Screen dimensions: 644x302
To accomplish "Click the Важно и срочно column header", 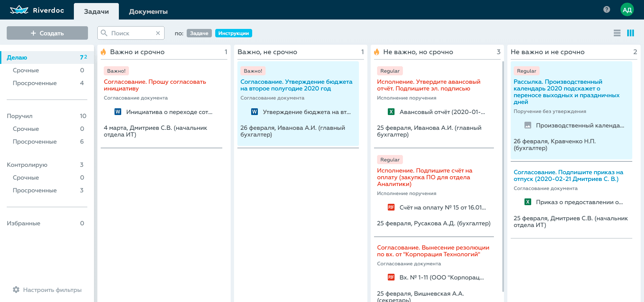I will click(137, 52).
